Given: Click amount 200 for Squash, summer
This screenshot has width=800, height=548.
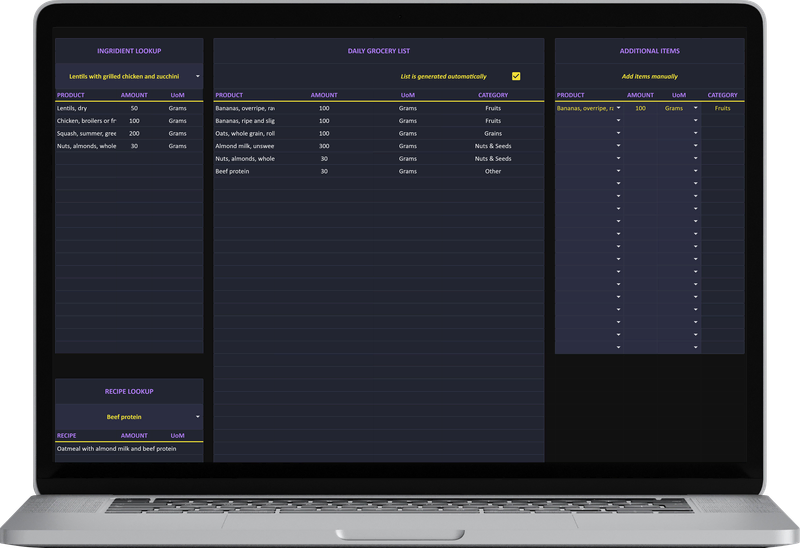Looking at the screenshot, I should click(134, 134).
